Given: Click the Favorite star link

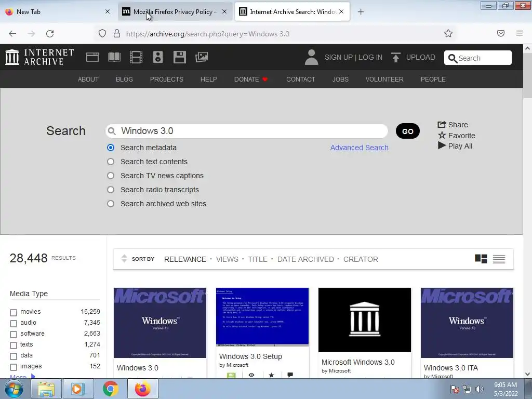Looking at the screenshot, I should (x=456, y=136).
